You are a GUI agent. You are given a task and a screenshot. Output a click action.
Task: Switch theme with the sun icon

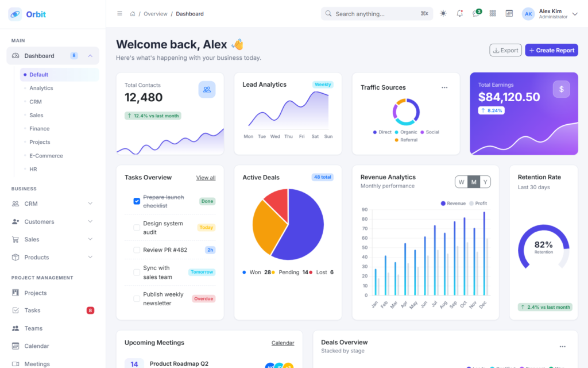(x=443, y=14)
